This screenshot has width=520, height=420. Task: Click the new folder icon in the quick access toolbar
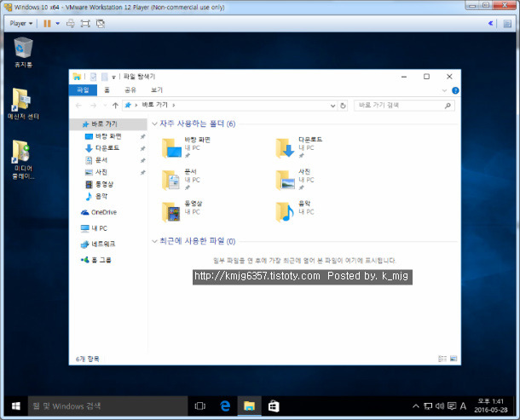pyautogui.click(x=104, y=77)
